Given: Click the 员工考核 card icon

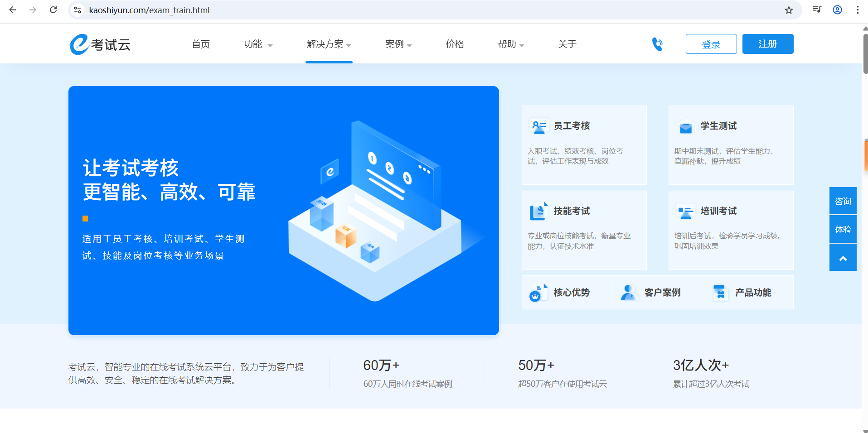Looking at the screenshot, I should click(538, 126).
